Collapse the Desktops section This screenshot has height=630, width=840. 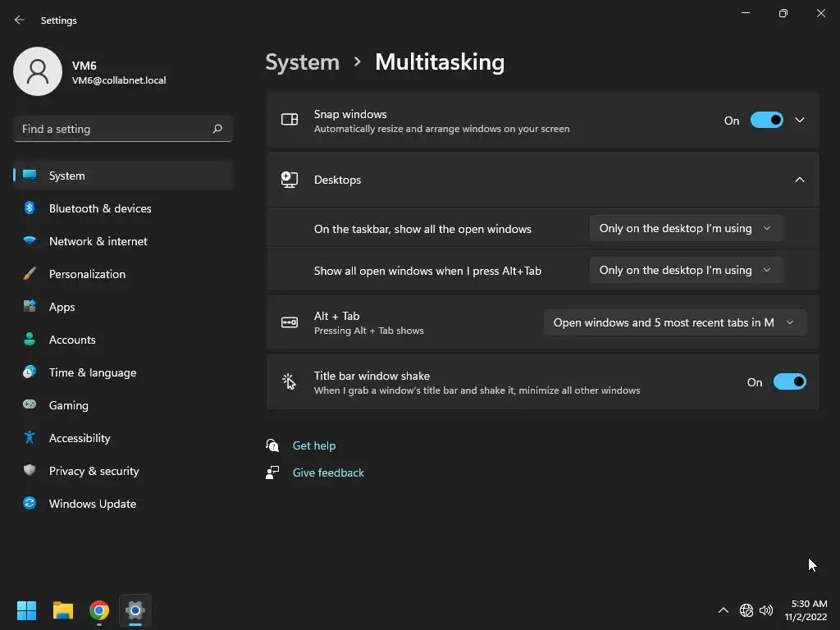[800, 180]
